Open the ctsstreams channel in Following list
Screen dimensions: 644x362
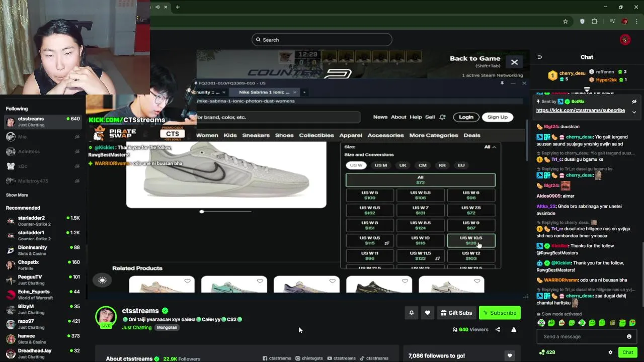point(43,122)
